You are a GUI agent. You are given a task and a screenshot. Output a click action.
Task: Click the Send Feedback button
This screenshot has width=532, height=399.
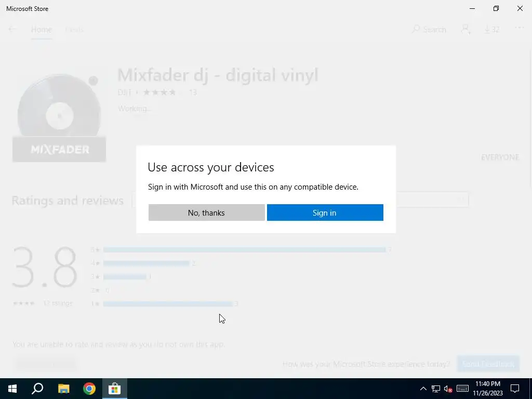pos(488,364)
